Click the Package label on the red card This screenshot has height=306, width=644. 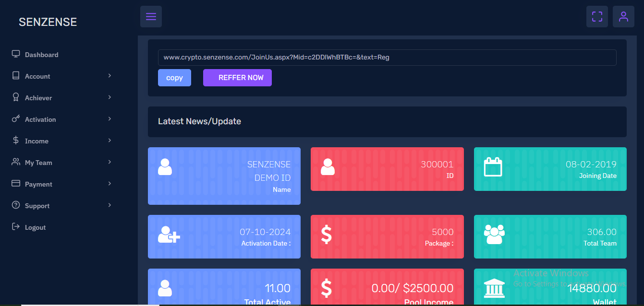coord(439,243)
